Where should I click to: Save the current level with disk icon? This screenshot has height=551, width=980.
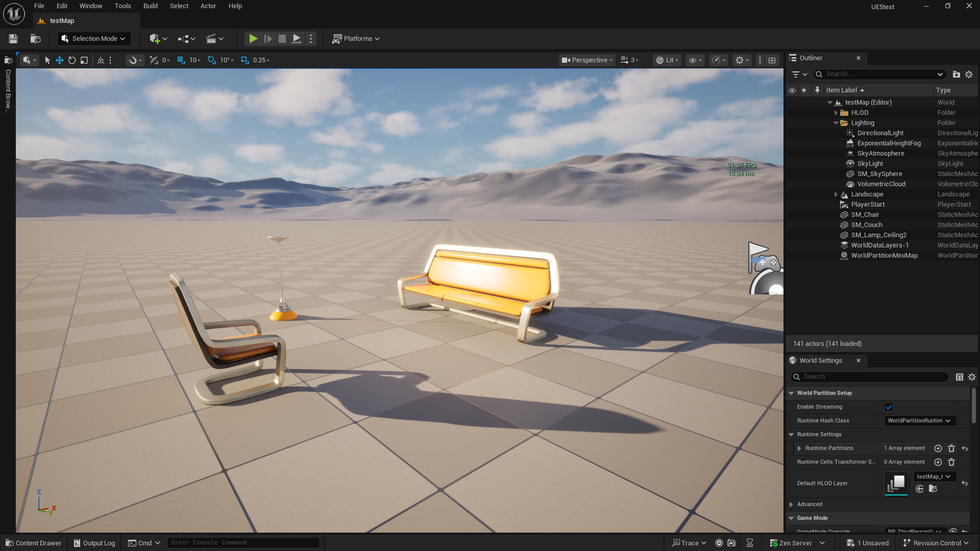pyautogui.click(x=13, y=39)
